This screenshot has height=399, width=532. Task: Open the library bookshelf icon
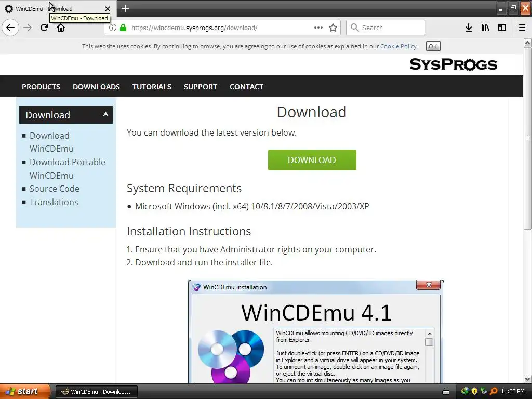485,28
